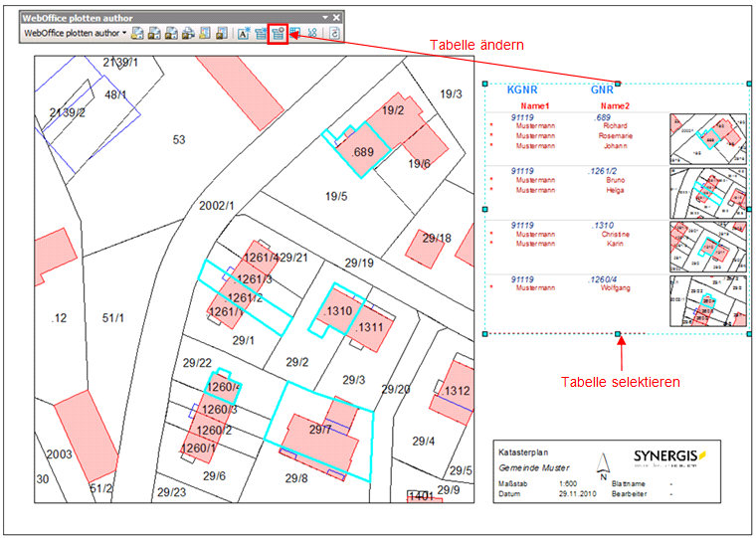
Task: Select bottom-left handle of the selected table
Action: (485, 333)
